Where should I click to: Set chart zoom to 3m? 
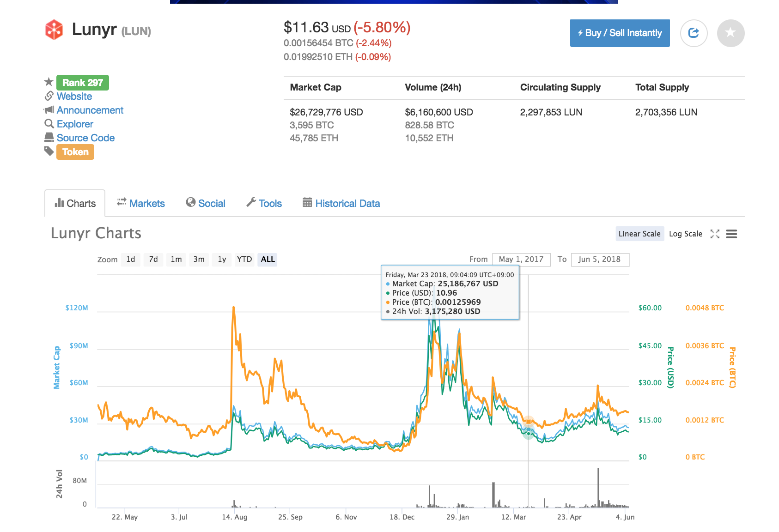pos(199,260)
